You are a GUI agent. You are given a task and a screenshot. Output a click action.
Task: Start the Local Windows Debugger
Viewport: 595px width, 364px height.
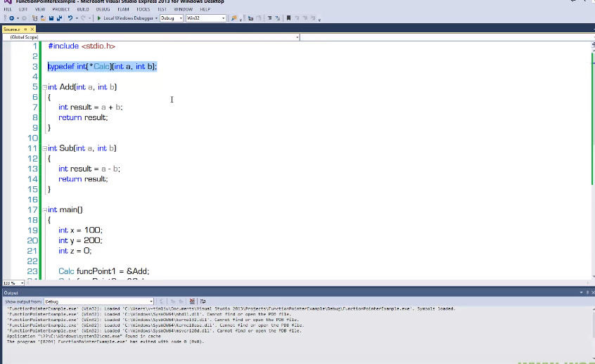point(125,18)
